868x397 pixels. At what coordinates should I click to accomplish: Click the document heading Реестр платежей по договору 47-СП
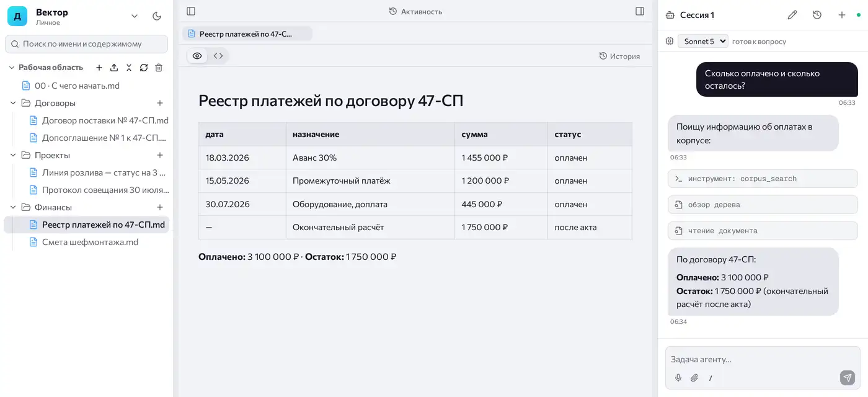(x=330, y=101)
